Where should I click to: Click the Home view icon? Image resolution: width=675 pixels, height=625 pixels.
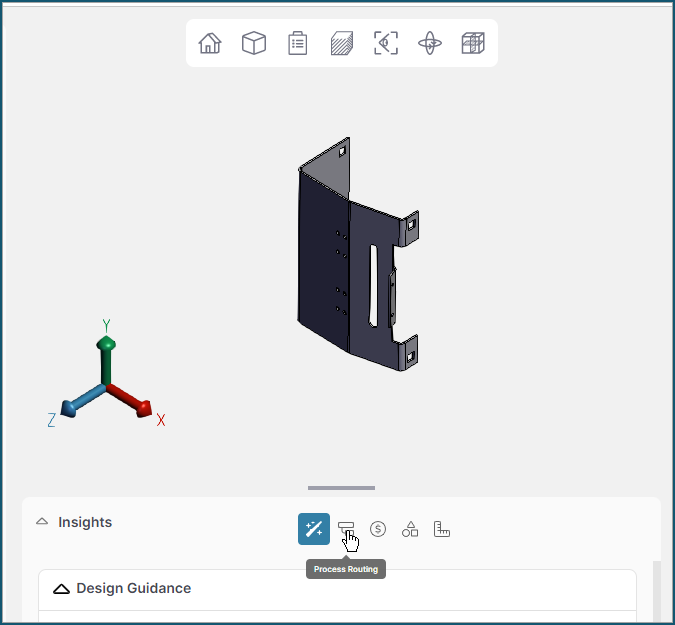pos(210,43)
